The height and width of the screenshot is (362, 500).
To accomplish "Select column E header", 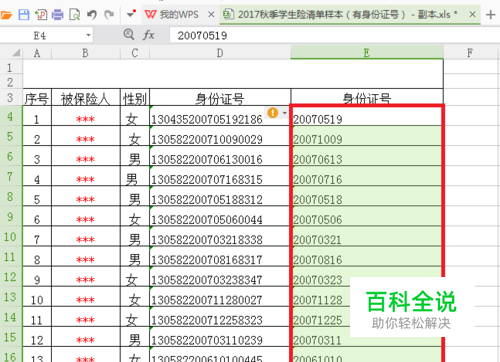I will 367,53.
